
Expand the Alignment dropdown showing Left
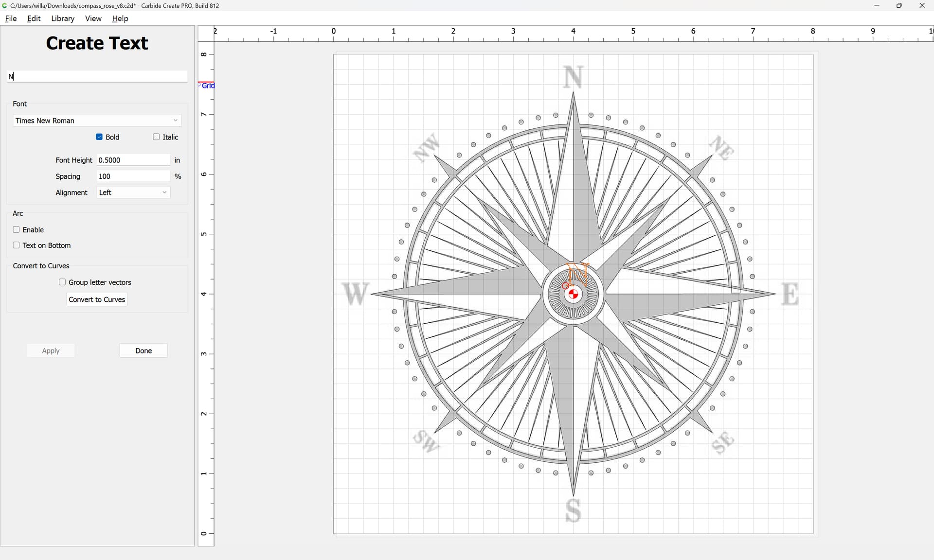click(133, 192)
